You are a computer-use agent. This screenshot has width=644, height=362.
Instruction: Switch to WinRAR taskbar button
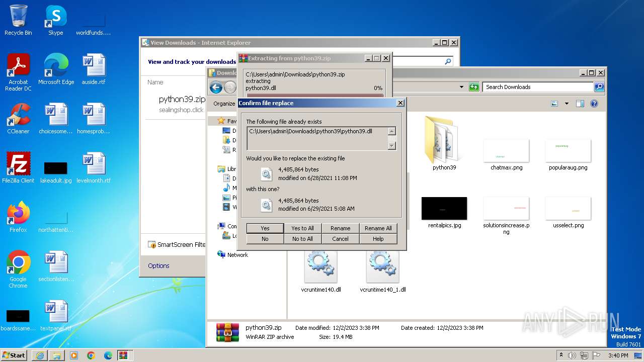click(124, 355)
